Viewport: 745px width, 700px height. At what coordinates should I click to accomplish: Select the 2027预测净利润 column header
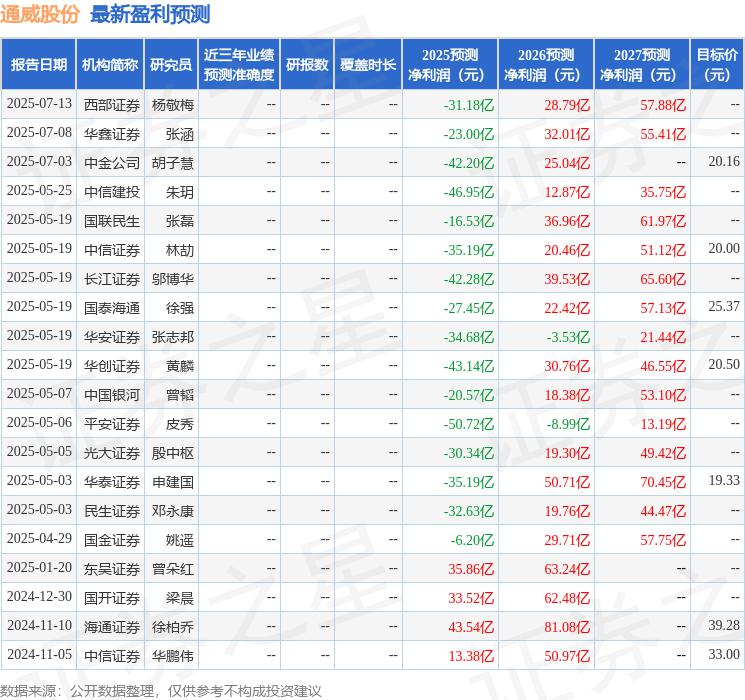pos(642,64)
